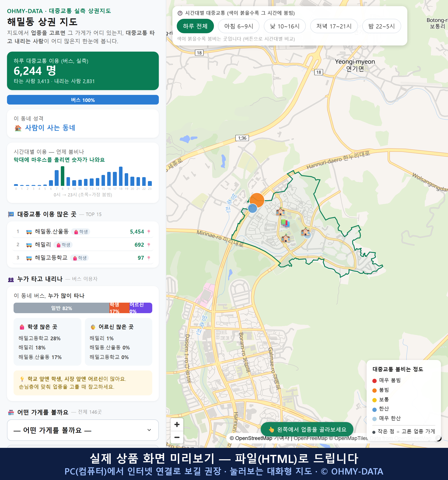Click the 학생 tag beside 해밀동.산울동

tap(81, 232)
